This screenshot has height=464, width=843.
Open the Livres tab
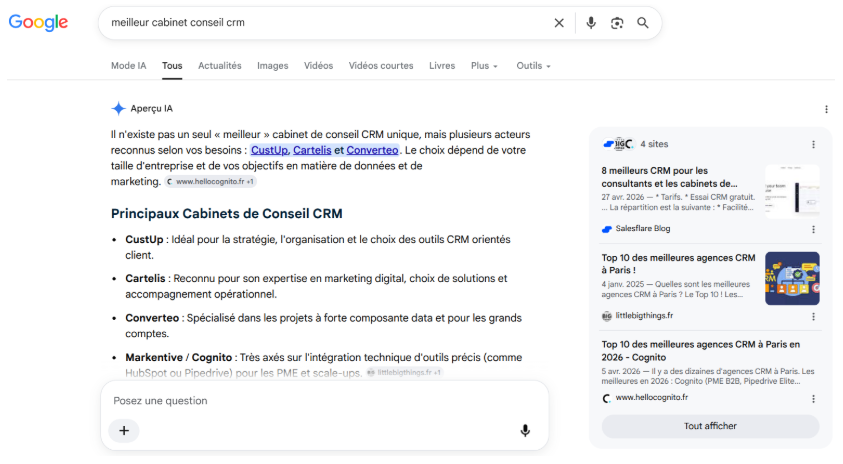click(x=442, y=66)
